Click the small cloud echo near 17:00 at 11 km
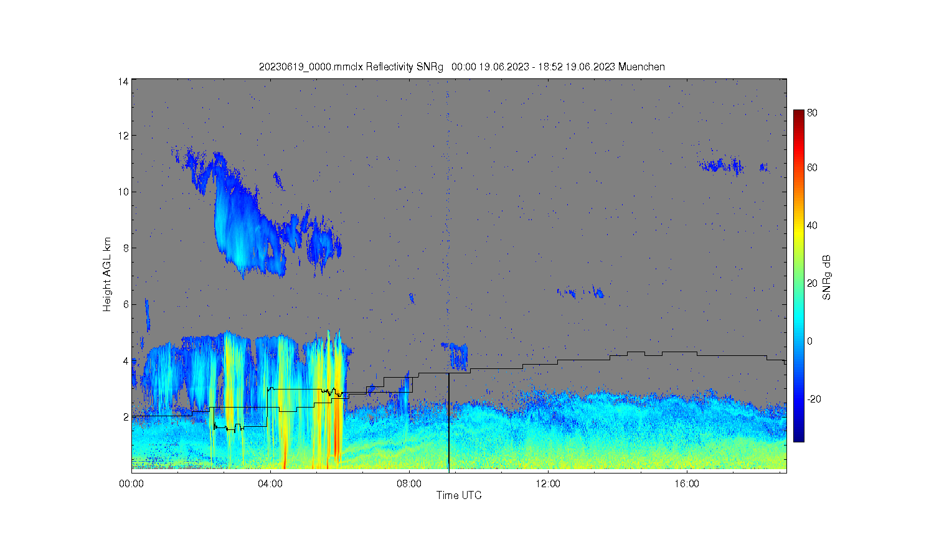This screenshot has width=934, height=560. (x=721, y=166)
